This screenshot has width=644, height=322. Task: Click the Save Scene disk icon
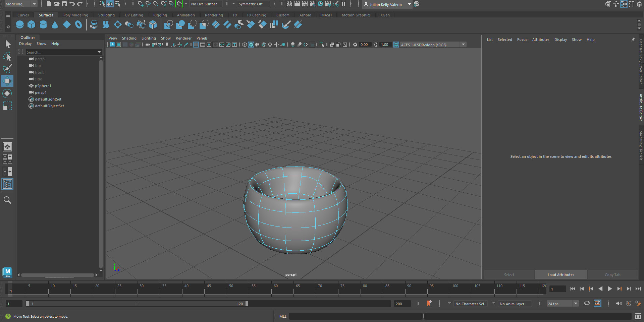point(64,4)
